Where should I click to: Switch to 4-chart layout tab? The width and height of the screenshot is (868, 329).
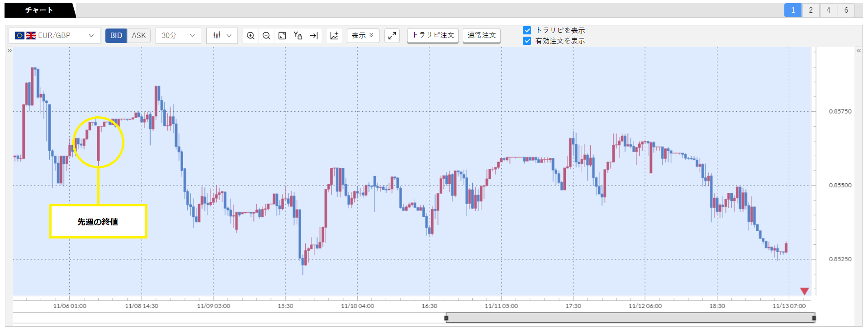point(828,10)
